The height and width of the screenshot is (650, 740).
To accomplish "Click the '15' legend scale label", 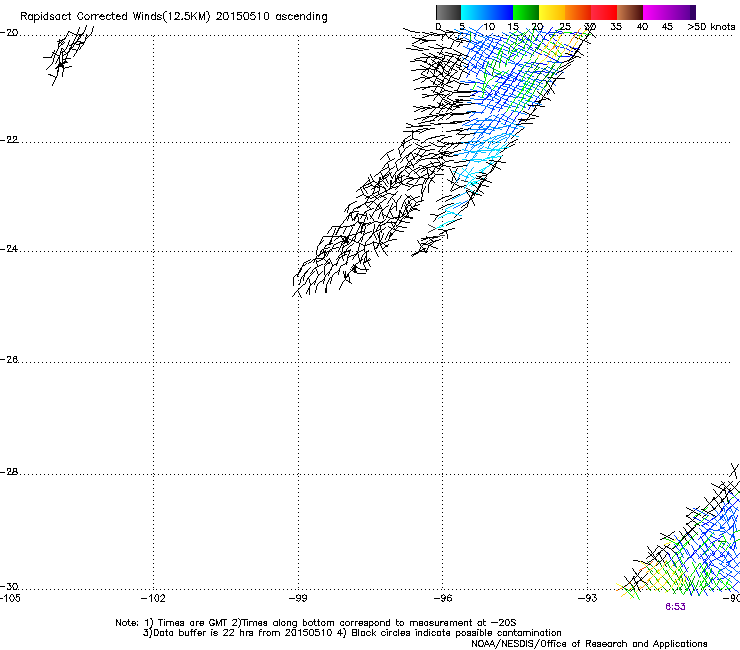I will tap(513, 27).
